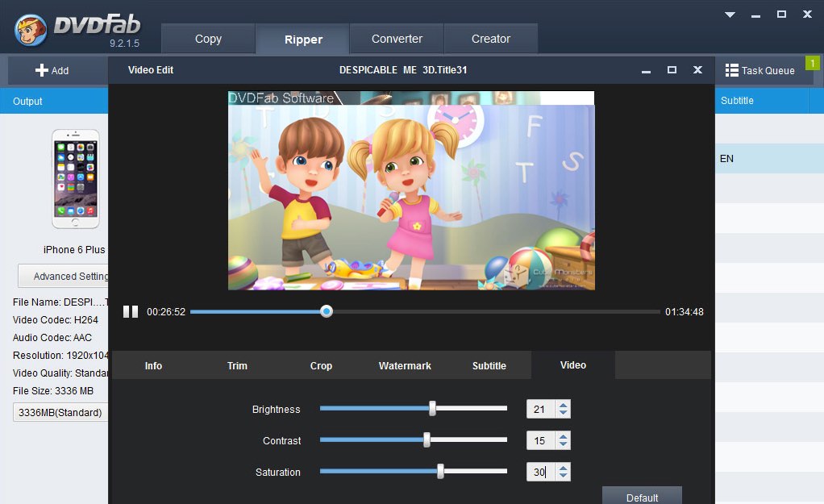
Task: Maximize the DVDFab main window
Action: (781, 15)
